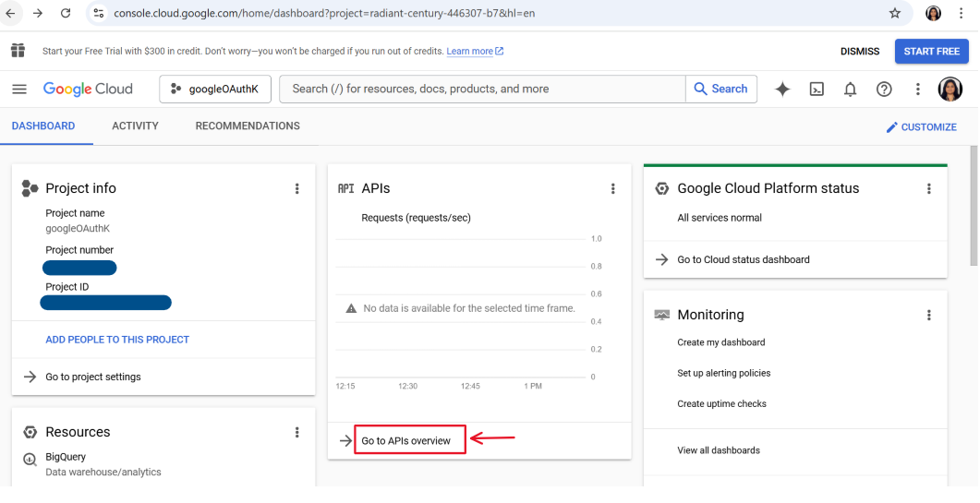Go forward using the browser forward arrow
This screenshot has width=980, height=503.
pyautogui.click(x=38, y=13)
